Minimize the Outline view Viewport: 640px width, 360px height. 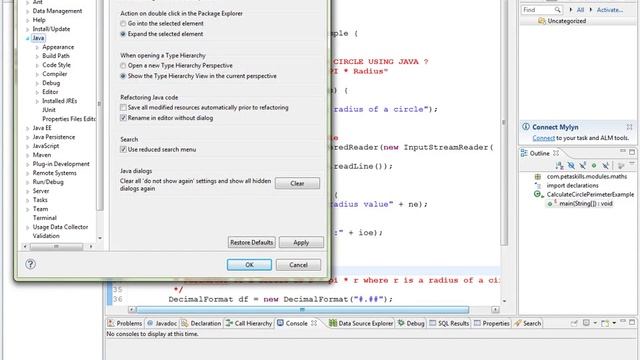[622, 151]
